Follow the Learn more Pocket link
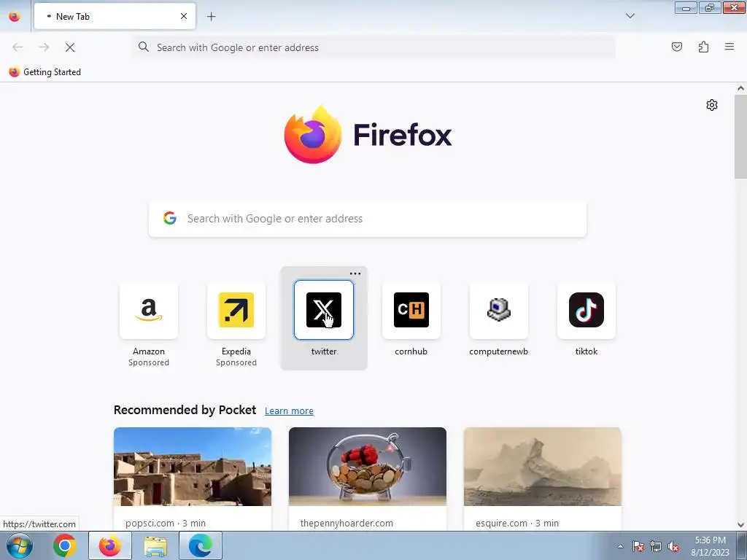This screenshot has width=747, height=560. [x=289, y=411]
